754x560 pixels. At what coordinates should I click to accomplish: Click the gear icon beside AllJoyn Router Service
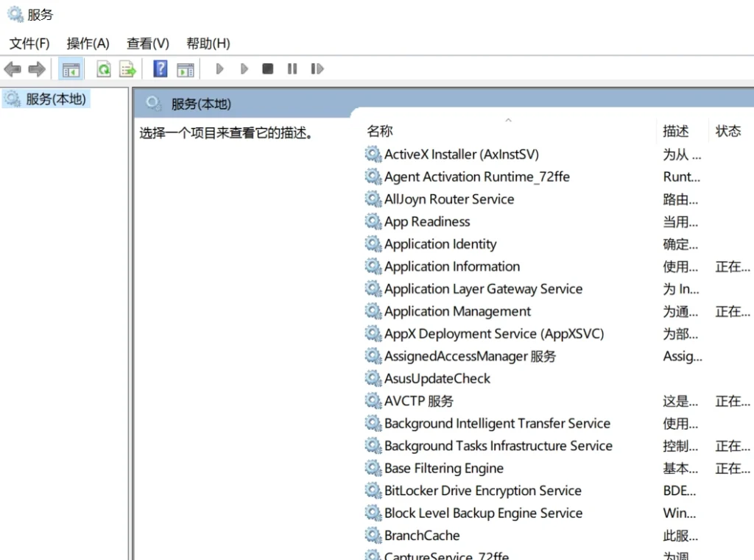[x=373, y=199]
